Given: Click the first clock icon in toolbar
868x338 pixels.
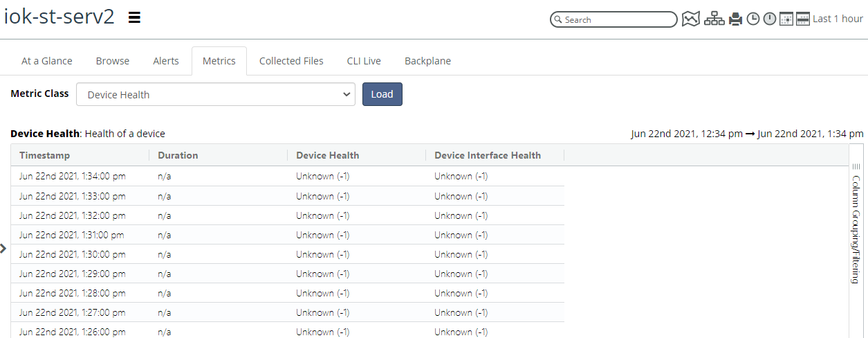Looking at the screenshot, I should [753, 19].
